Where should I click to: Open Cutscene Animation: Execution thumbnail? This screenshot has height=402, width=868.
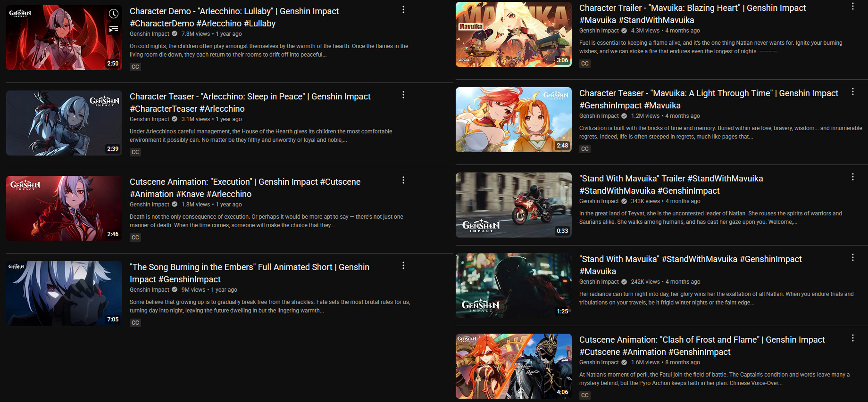click(64, 208)
